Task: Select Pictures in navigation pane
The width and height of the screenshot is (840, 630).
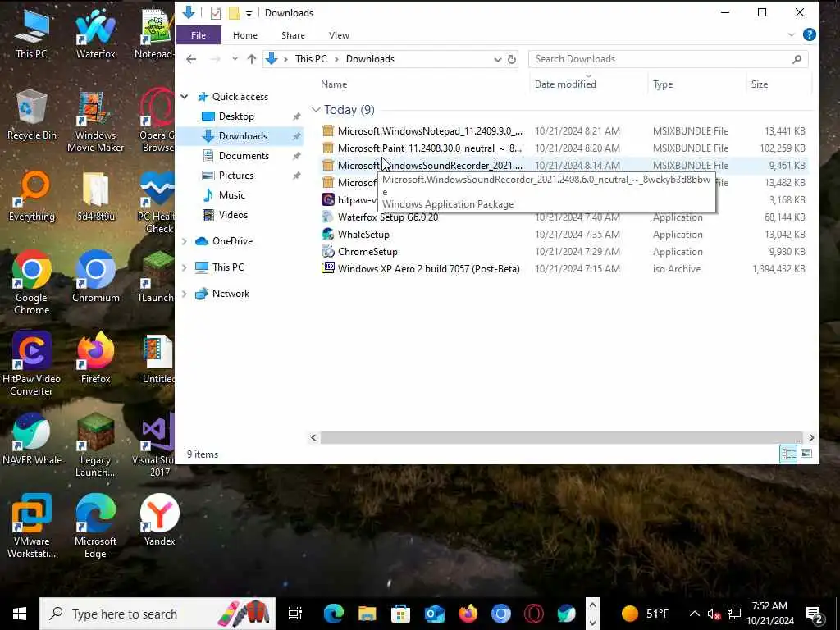Action: click(235, 176)
